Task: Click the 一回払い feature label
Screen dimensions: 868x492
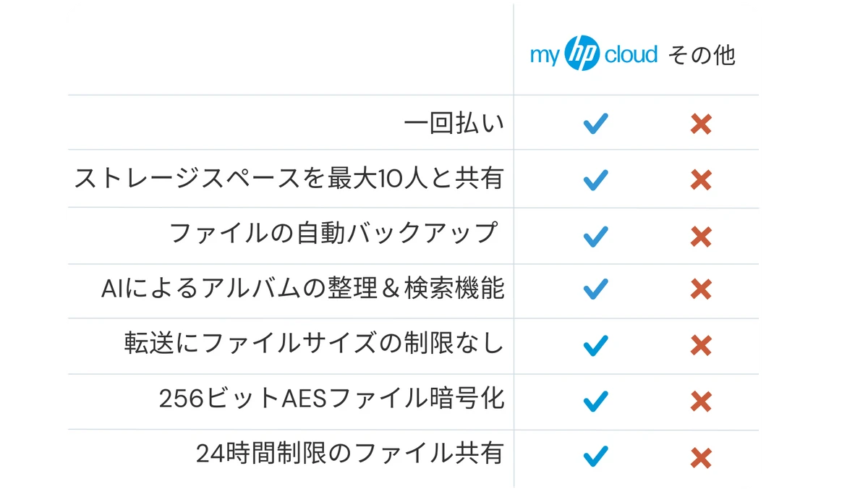Action: tap(454, 124)
